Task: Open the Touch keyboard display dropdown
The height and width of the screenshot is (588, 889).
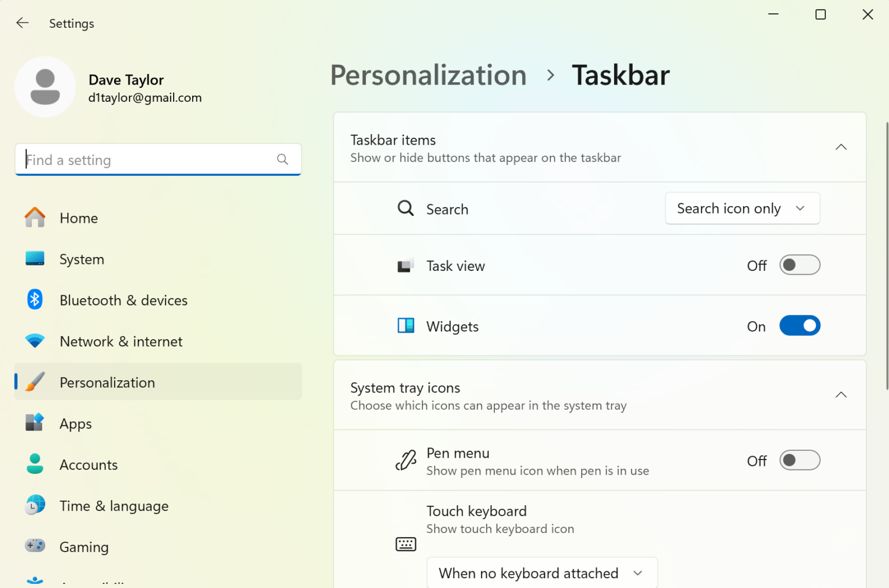Action: point(542,572)
